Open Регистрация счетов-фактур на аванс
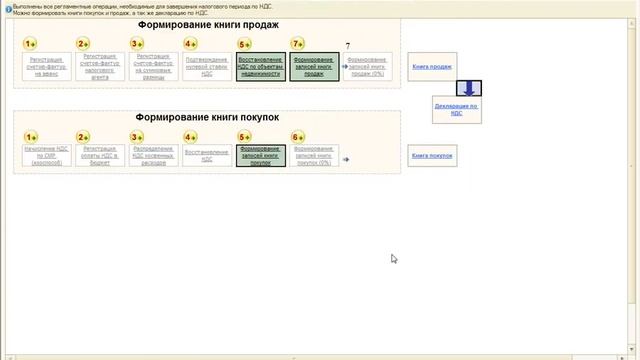The height and width of the screenshot is (360, 640). 47,67
